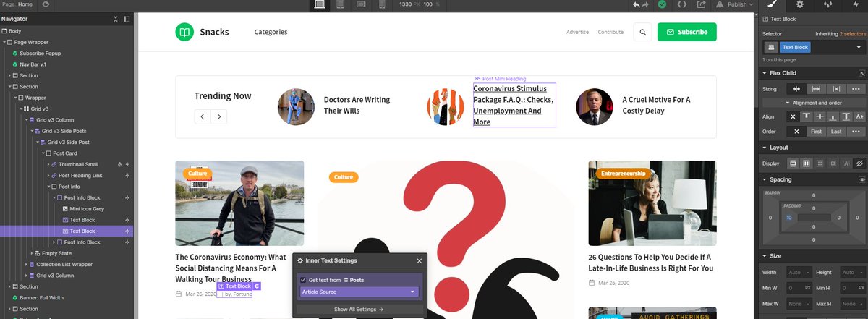Select Nav Bar v.1 in Navigator
The image size is (868, 319).
pos(33,64)
